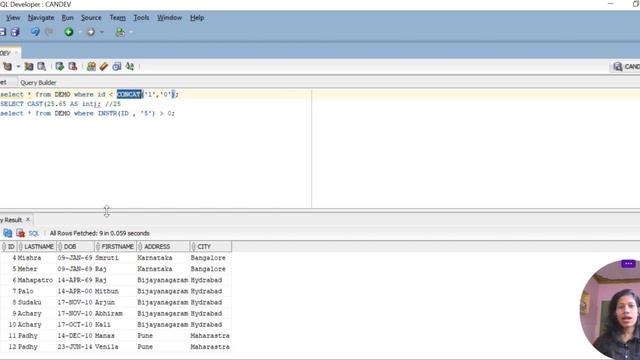This screenshot has height=360, width=640.
Task: Click the SELECT CAST(25.65 AS int) line
Action: click(x=60, y=104)
